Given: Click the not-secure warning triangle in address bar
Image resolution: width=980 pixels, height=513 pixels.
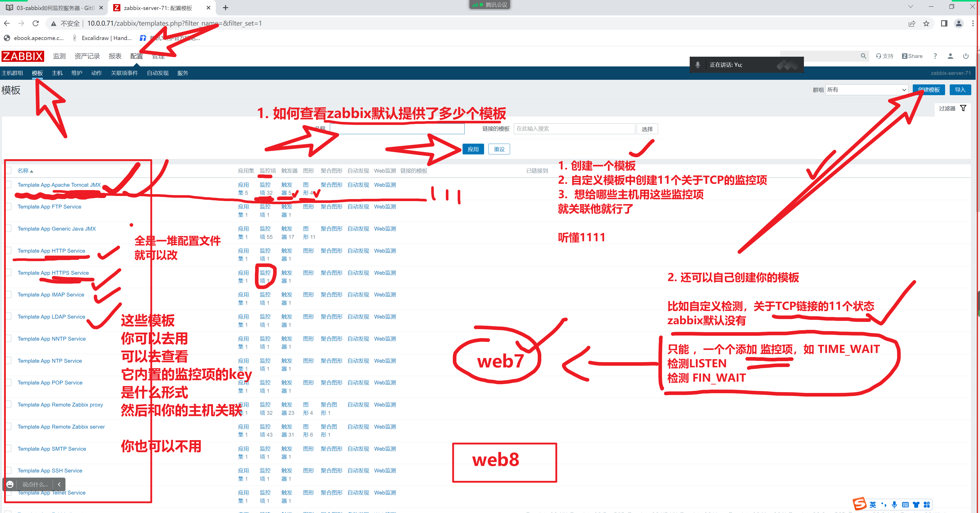Looking at the screenshot, I should pyautogui.click(x=54, y=24).
